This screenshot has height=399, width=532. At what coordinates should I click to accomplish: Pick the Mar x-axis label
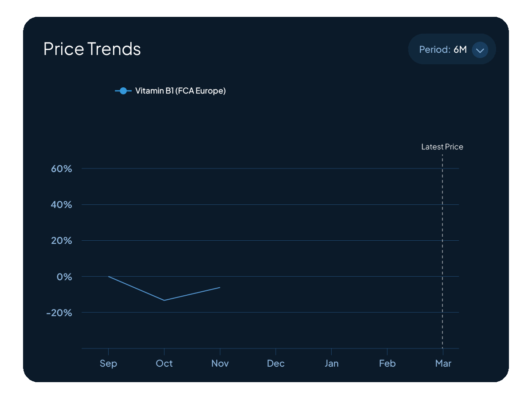[443, 364]
